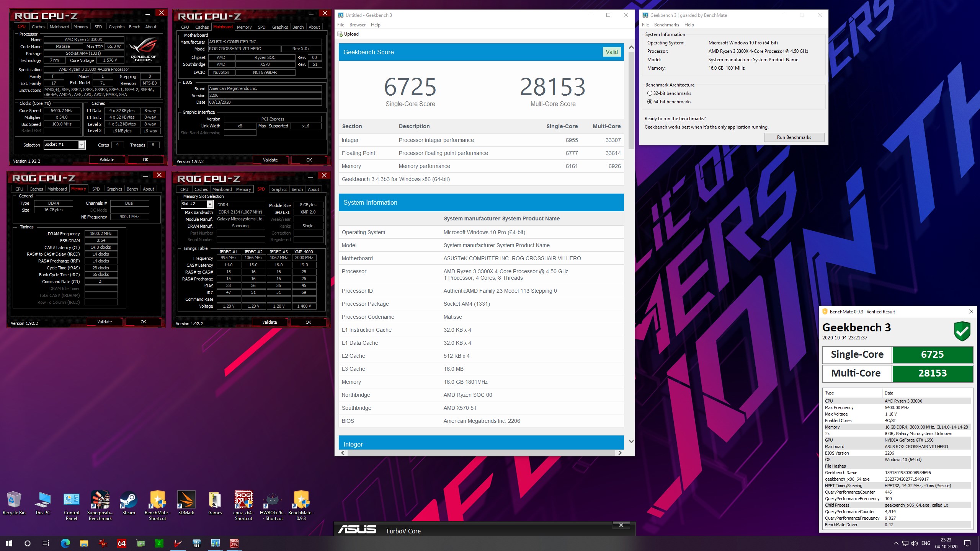Click the network tray icon
The image size is (980, 551).
905,543
